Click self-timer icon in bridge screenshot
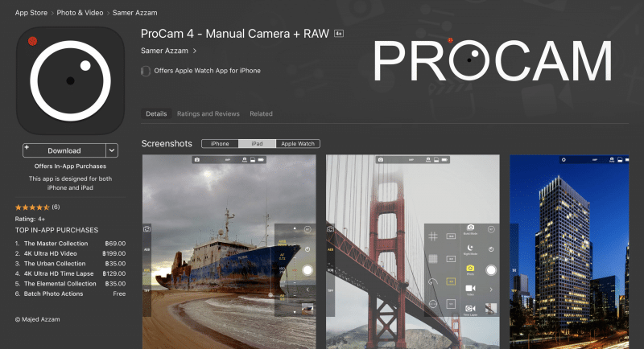 point(491,249)
